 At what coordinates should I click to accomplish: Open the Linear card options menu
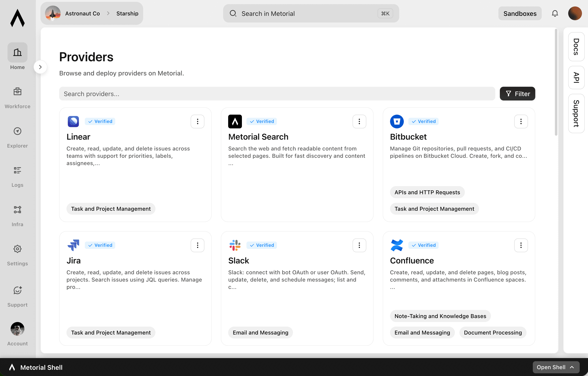(x=197, y=122)
